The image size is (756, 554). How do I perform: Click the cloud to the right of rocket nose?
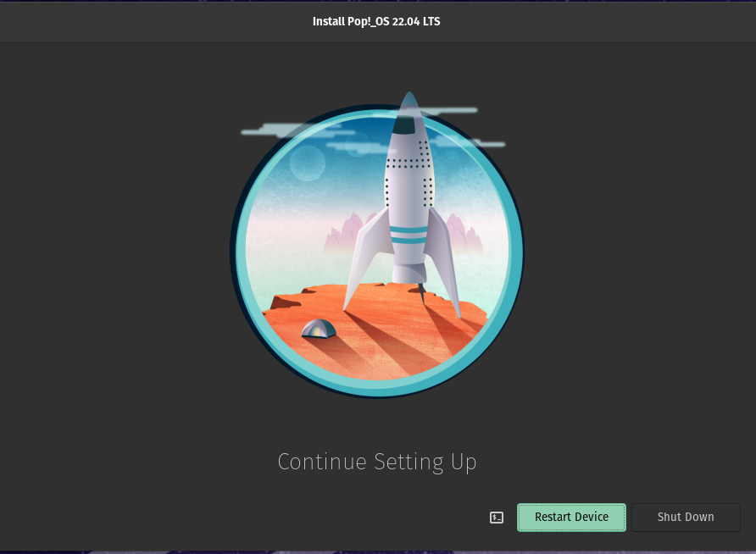click(x=448, y=111)
